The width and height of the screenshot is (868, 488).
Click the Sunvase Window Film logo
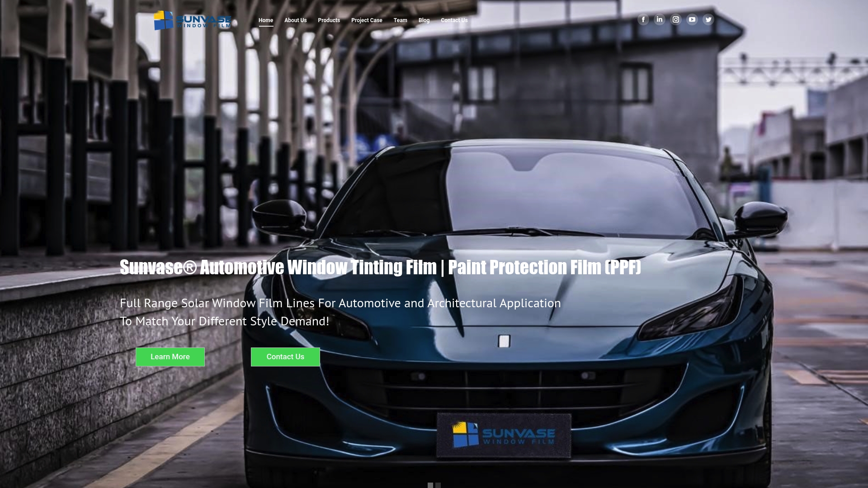point(192,20)
